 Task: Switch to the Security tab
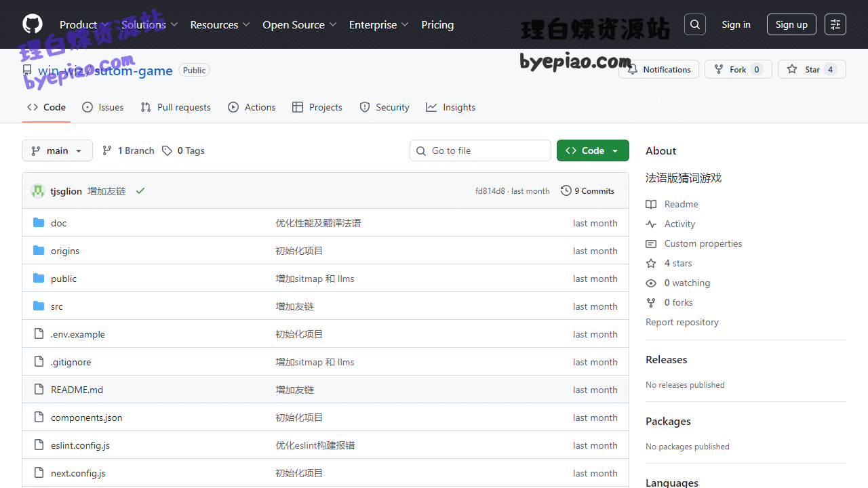point(384,107)
